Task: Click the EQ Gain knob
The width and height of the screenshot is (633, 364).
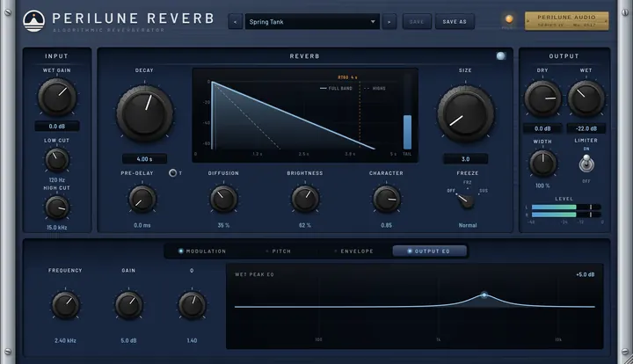Action: [x=128, y=305]
